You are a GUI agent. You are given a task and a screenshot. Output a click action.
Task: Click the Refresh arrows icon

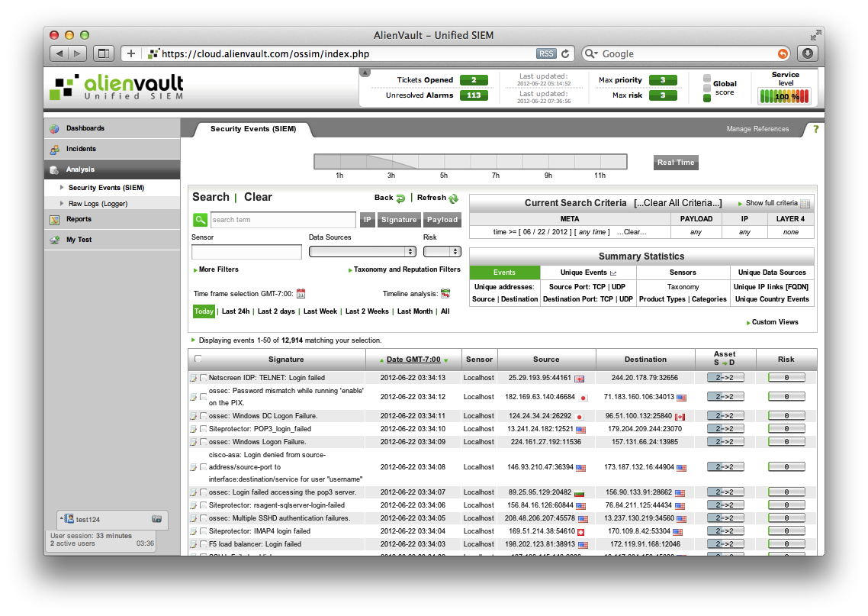tap(453, 198)
